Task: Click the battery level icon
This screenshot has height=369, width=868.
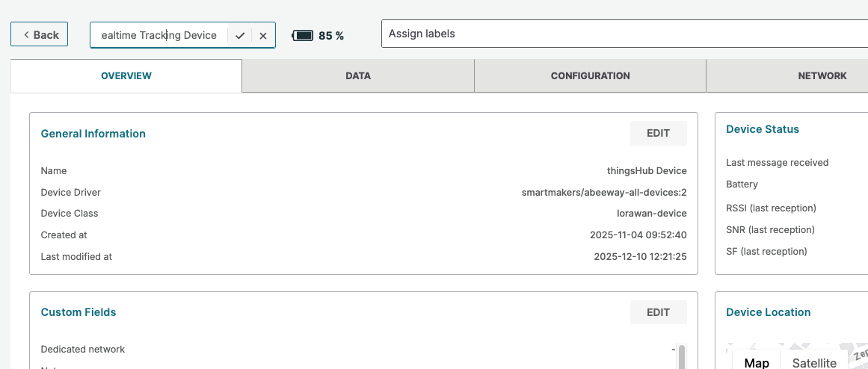Action: (x=302, y=35)
